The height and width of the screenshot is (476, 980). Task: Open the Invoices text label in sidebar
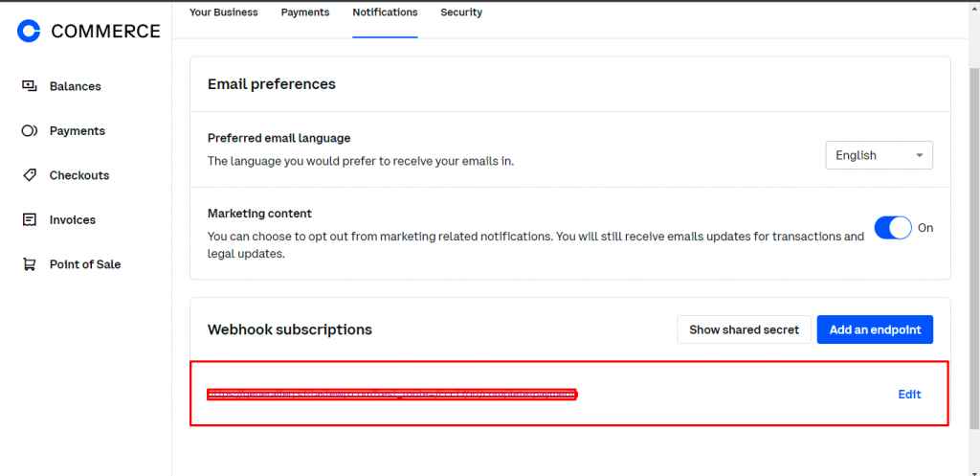[x=73, y=220]
